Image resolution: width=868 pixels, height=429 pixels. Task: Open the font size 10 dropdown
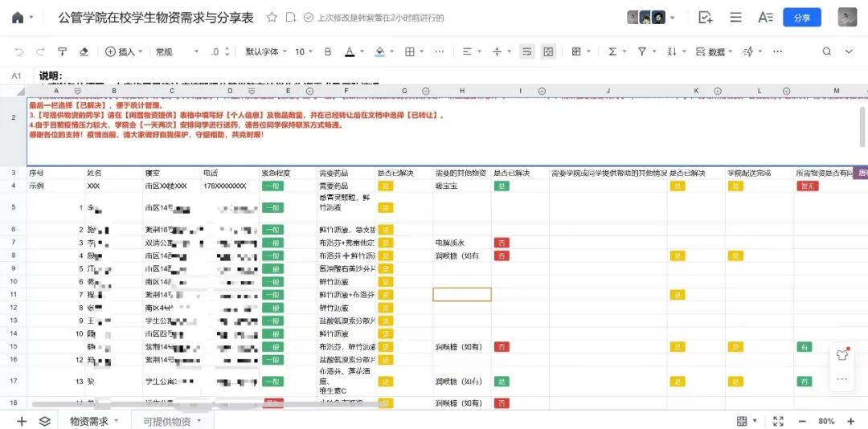pos(304,51)
